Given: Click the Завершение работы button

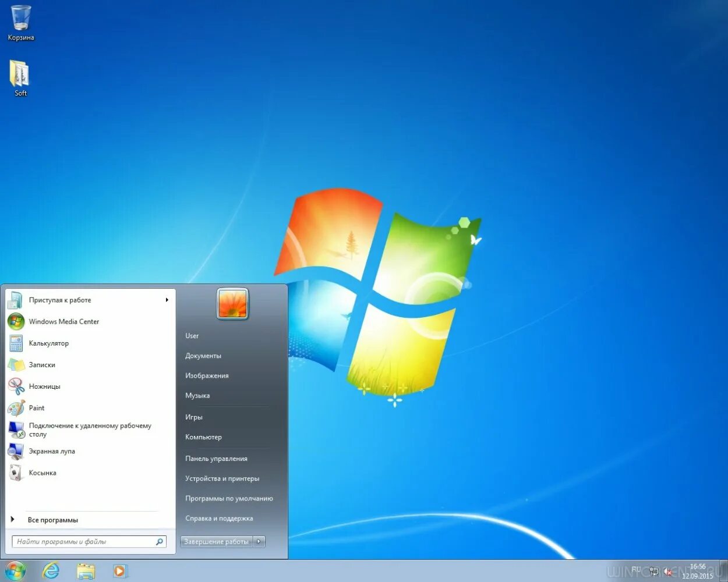Looking at the screenshot, I should 215,541.
